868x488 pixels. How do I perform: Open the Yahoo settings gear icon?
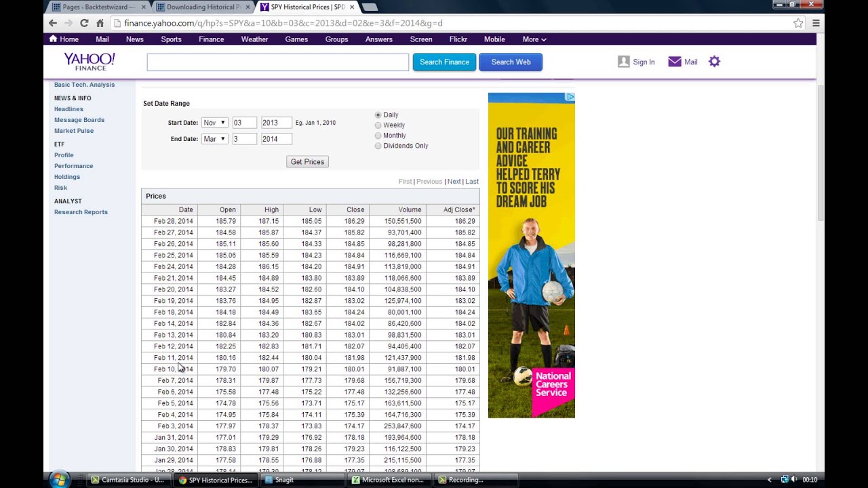click(x=714, y=62)
